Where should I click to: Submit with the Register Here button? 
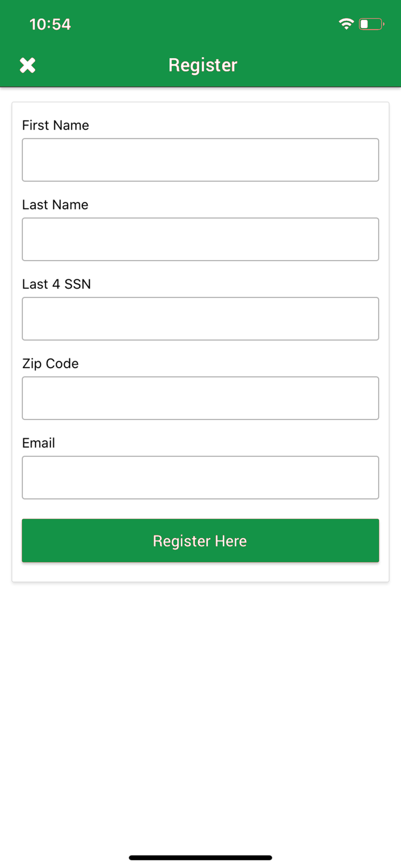tap(200, 540)
